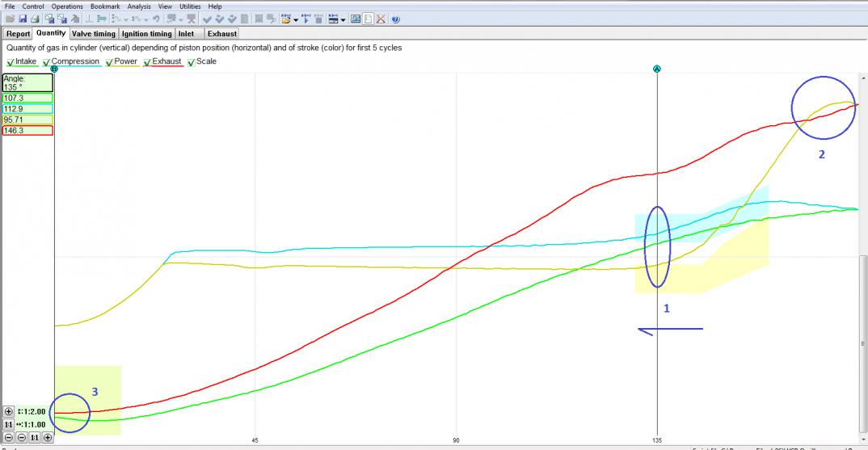Viewport: 868px width, 450px height.
Task: Click the vertical zoom-in plus button
Action: [x=9, y=412]
